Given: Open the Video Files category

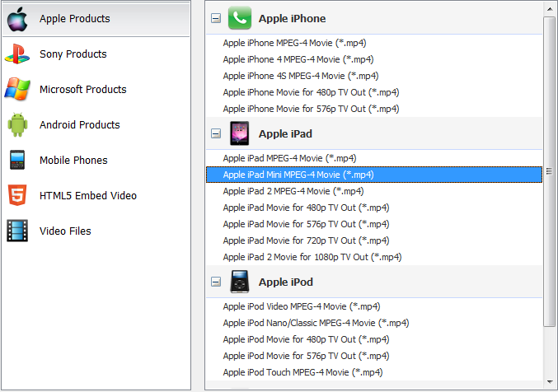Looking at the screenshot, I should (96, 231).
